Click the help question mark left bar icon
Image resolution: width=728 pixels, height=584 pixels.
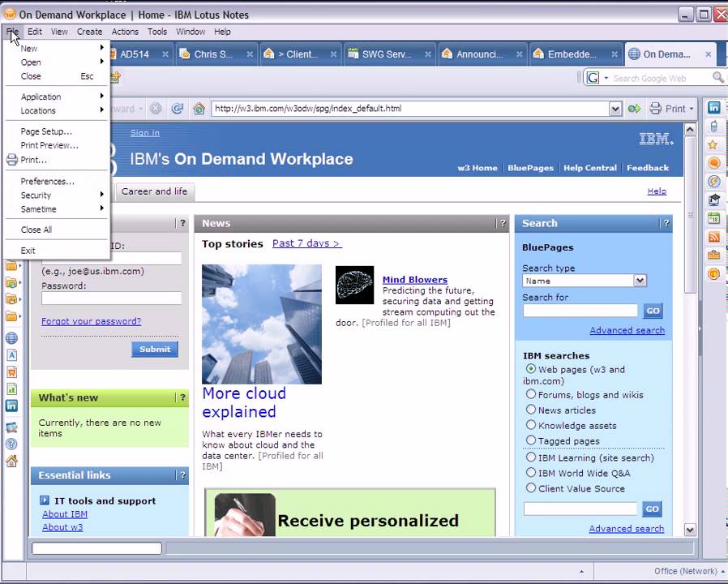[x=11, y=444]
